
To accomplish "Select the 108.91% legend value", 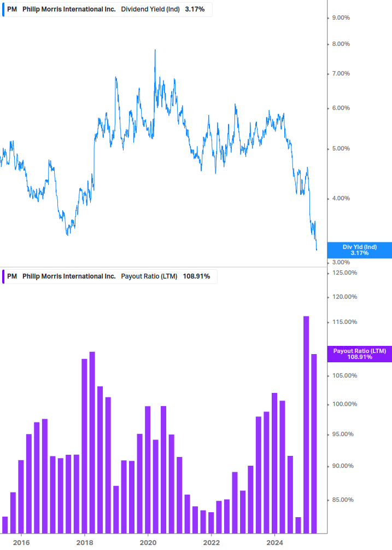I will click(x=196, y=276).
